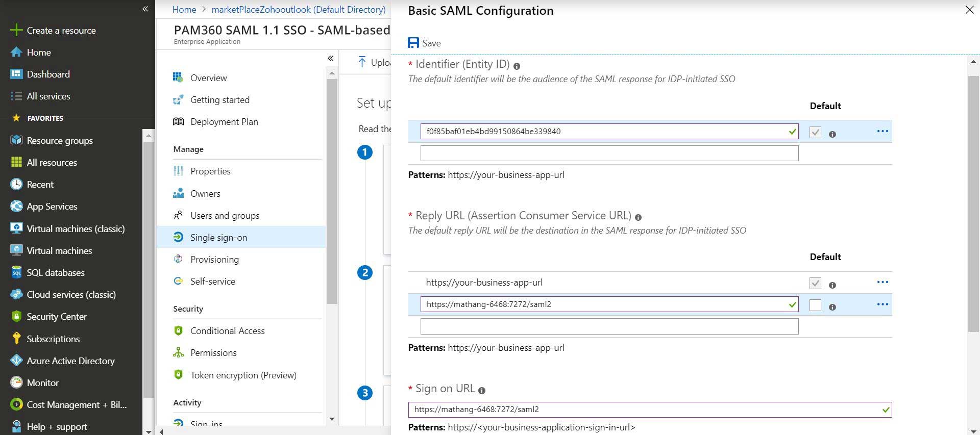Click the Subscriptions key icon
The width and height of the screenshot is (980, 435).
(16, 339)
